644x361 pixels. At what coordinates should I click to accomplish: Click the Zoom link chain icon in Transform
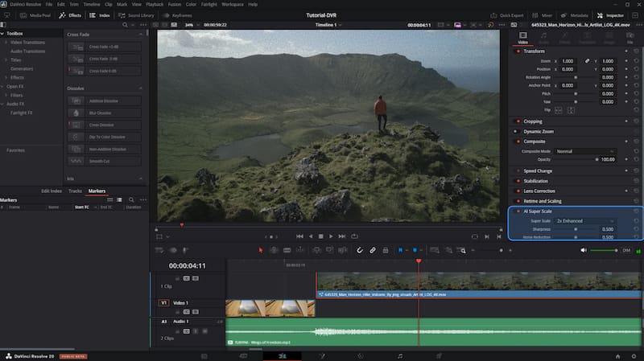(x=587, y=61)
